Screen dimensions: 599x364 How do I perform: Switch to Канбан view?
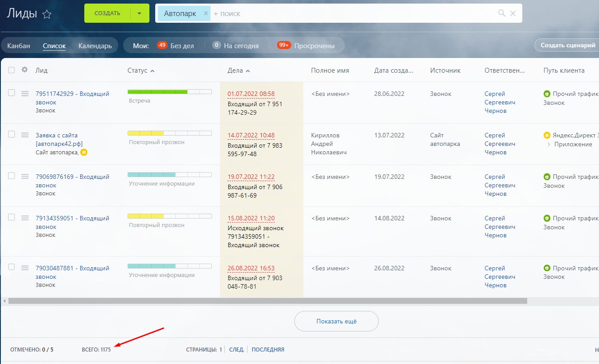point(19,45)
